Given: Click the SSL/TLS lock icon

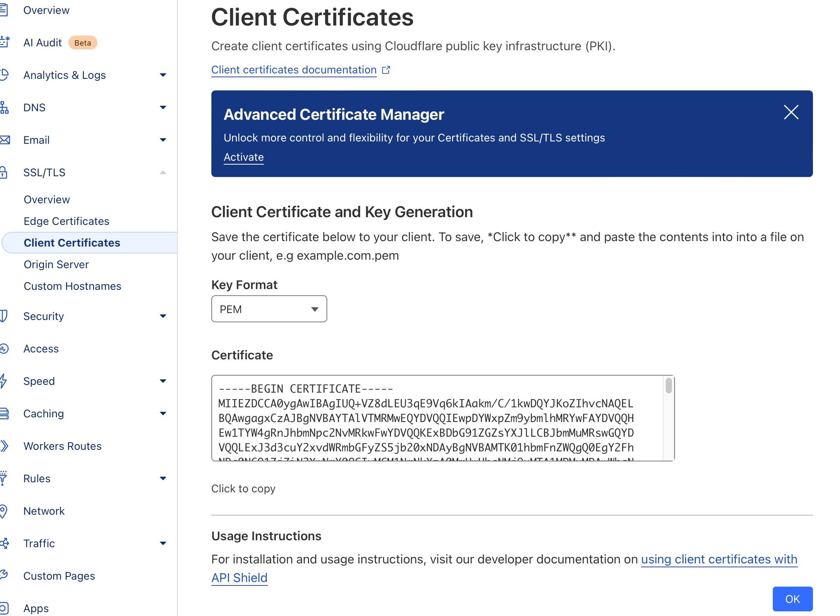Looking at the screenshot, I should [x=3, y=172].
